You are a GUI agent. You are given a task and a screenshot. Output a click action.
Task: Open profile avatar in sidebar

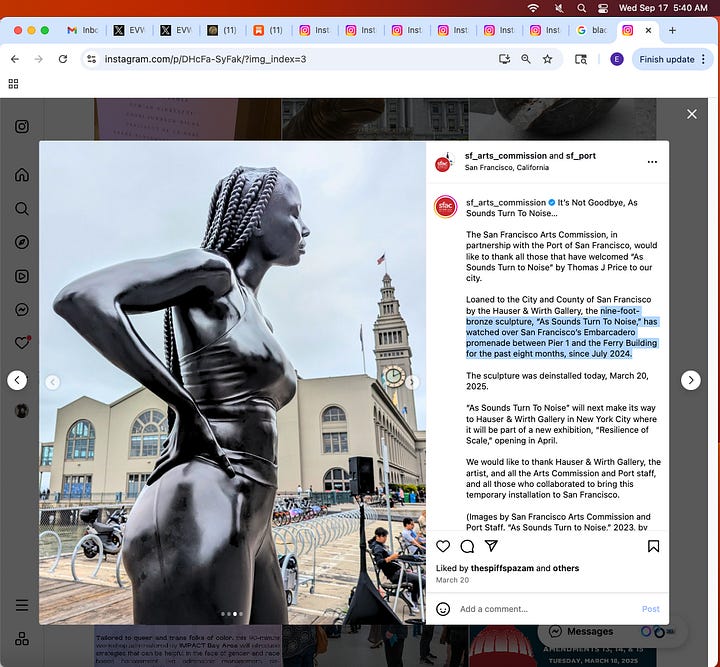coord(22,410)
